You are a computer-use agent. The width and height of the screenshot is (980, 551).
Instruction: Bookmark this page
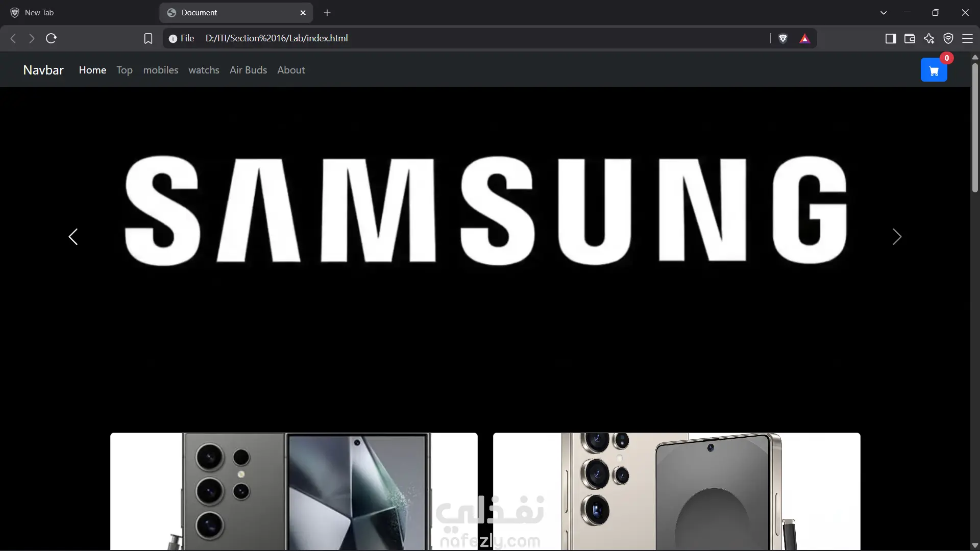point(148,38)
